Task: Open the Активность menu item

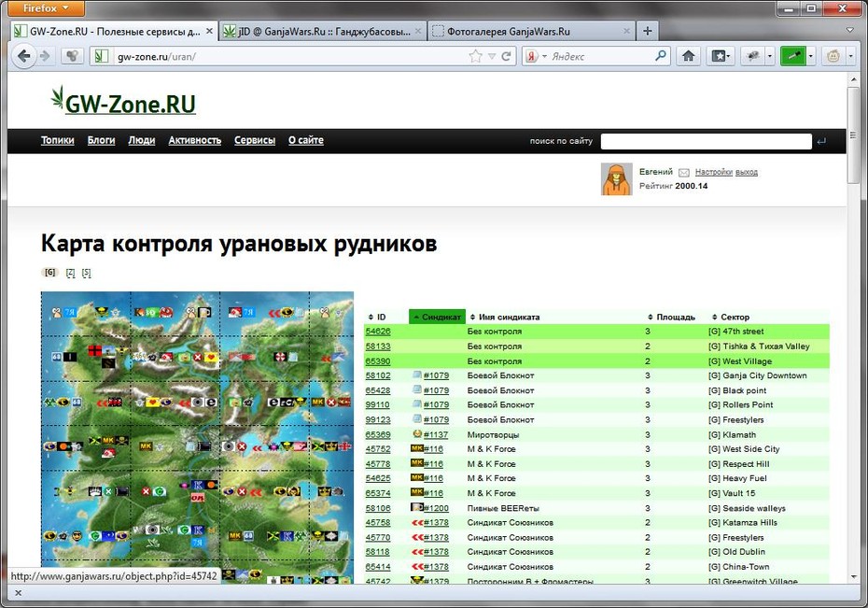Action: [x=195, y=141]
